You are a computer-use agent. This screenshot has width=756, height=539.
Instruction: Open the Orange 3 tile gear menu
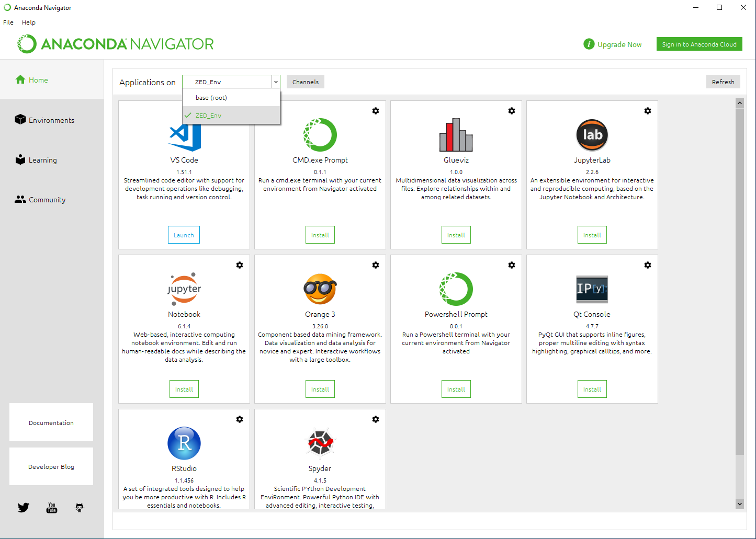pos(375,265)
